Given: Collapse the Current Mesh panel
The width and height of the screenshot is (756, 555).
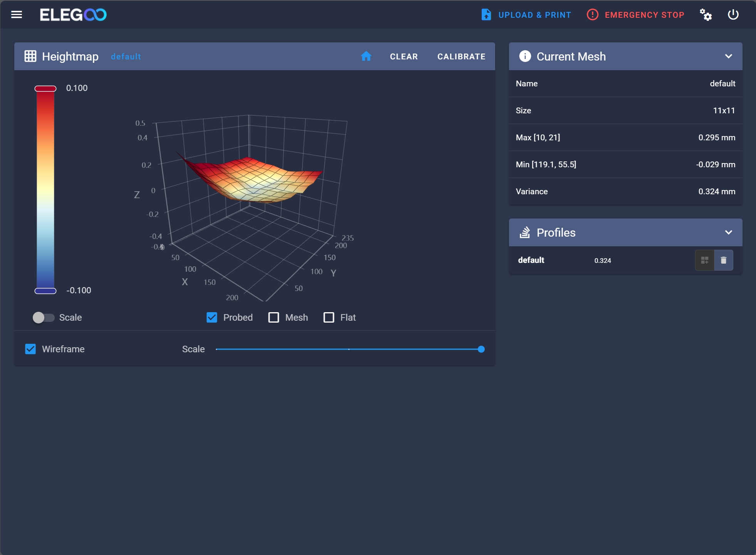Looking at the screenshot, I should 728,56.
